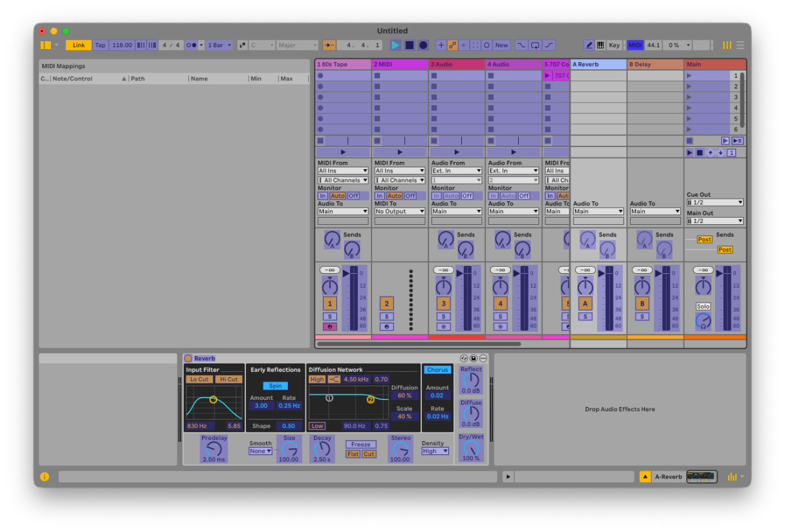The image size is (785, 532).
Task: Solo track 3 Audio with its S button
Action: click(444, 316)
